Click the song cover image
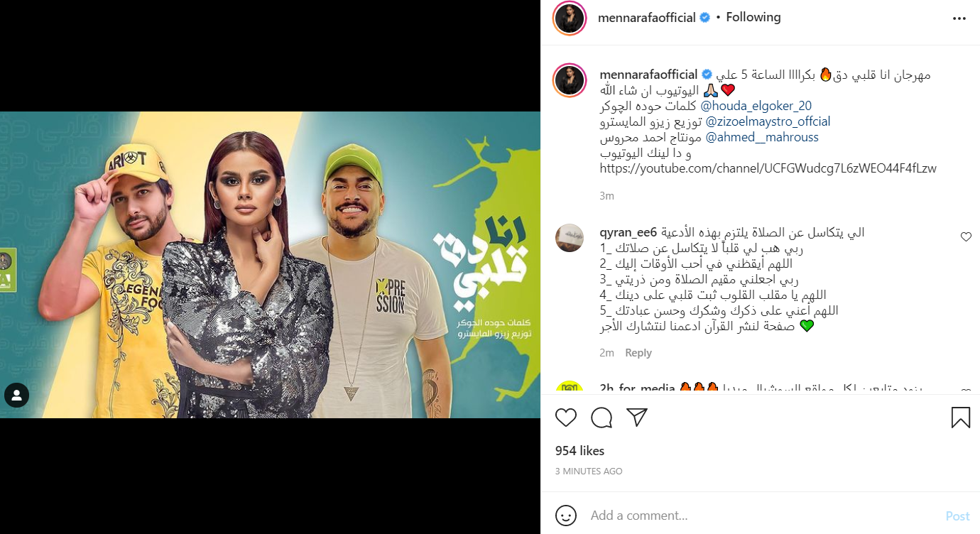The height and width of the screenshot is (534, 980). pyautogui.click(x=270, y=265)
